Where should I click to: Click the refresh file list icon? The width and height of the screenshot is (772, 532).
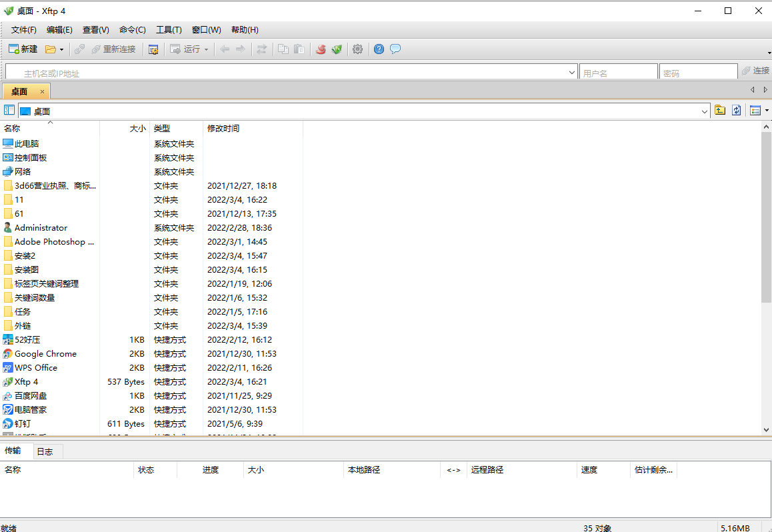tap(736, 110)
